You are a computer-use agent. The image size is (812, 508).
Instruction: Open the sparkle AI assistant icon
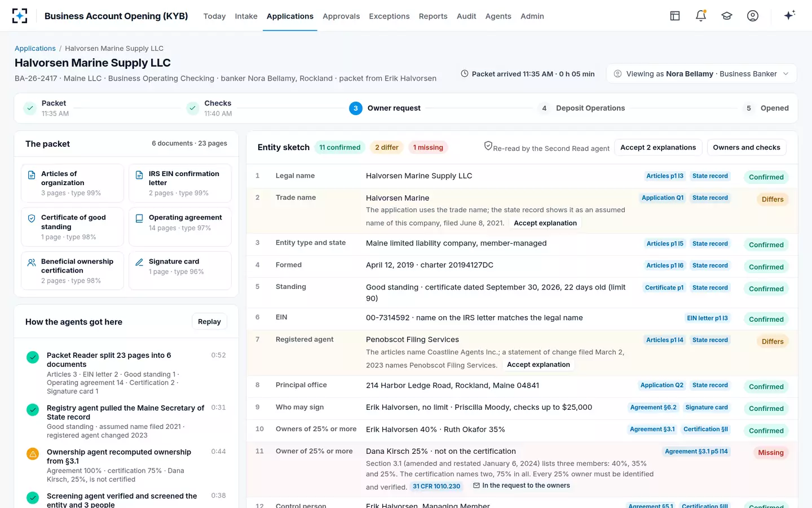point(789,15)
